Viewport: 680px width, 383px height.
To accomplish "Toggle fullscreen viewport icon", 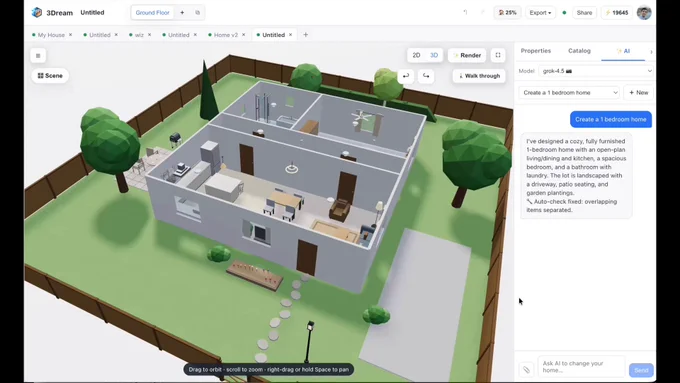I will (x=498, y=55).
